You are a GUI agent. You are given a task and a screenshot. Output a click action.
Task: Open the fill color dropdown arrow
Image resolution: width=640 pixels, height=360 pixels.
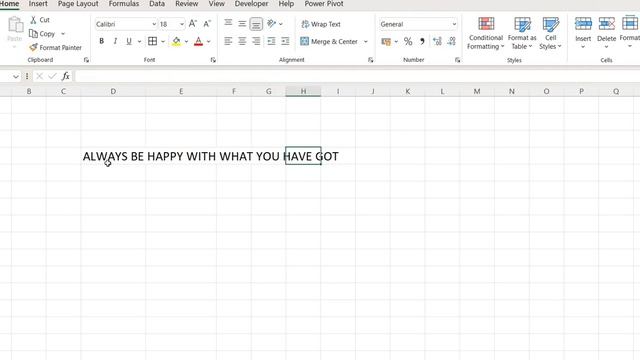pos(186,42)
